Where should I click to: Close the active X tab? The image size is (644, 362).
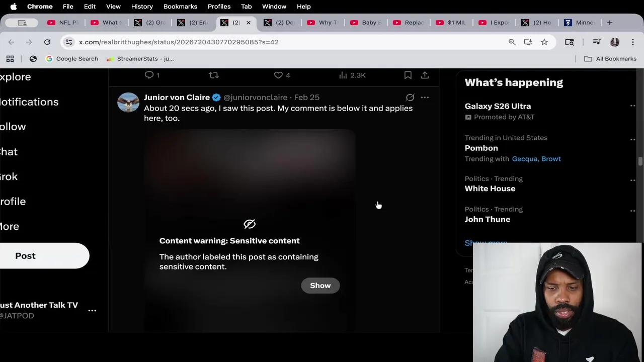pos(248,23)
